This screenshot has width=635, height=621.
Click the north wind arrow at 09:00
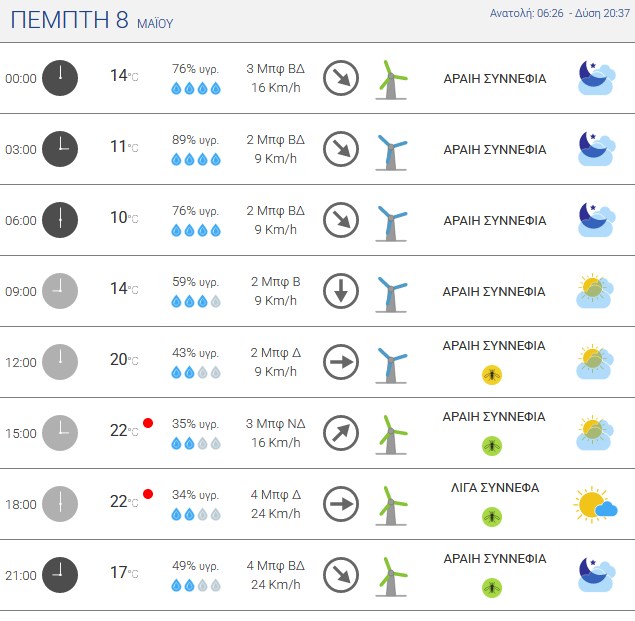pyautogui.click(x=341, y=291)
